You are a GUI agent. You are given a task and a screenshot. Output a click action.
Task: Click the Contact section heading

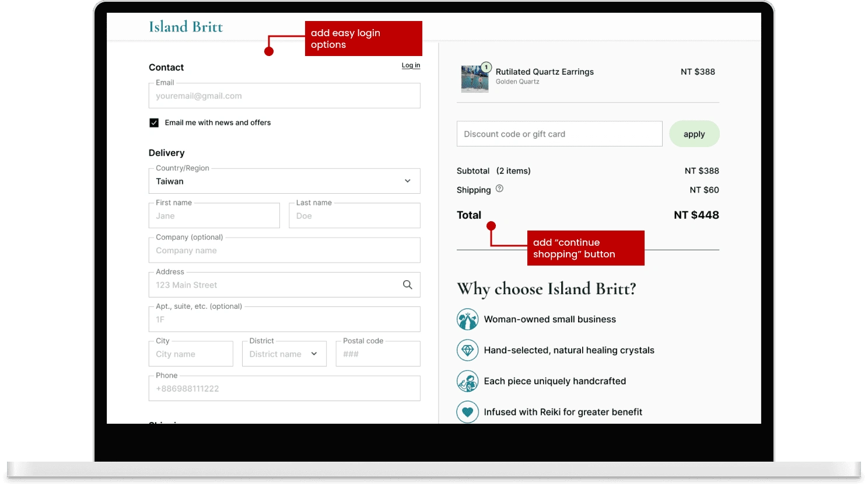(166, 68)
